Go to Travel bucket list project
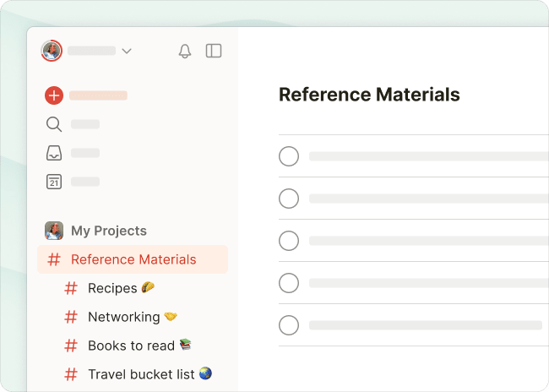This screenshot has width=549, height=392. [x=141, y=374]
